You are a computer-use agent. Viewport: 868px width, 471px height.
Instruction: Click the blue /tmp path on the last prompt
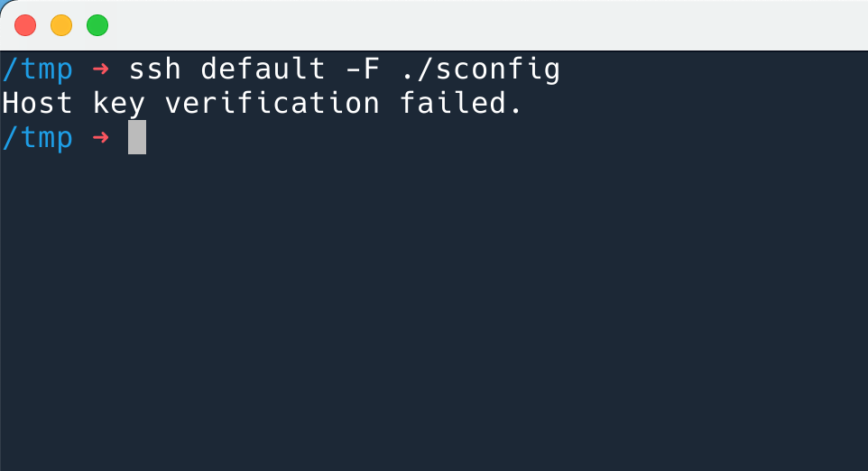37,138
